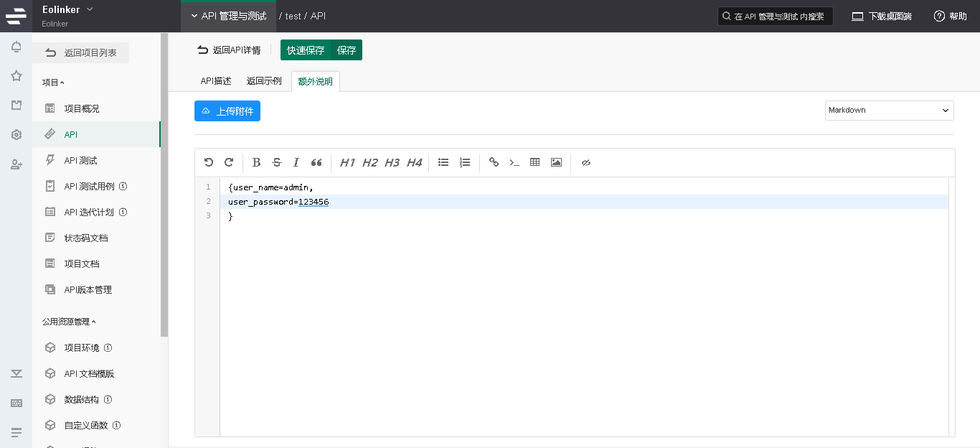Screen dimensions: 980x448
Task: Insert a blockquote using the quote icon
Action: coord(316,162)
